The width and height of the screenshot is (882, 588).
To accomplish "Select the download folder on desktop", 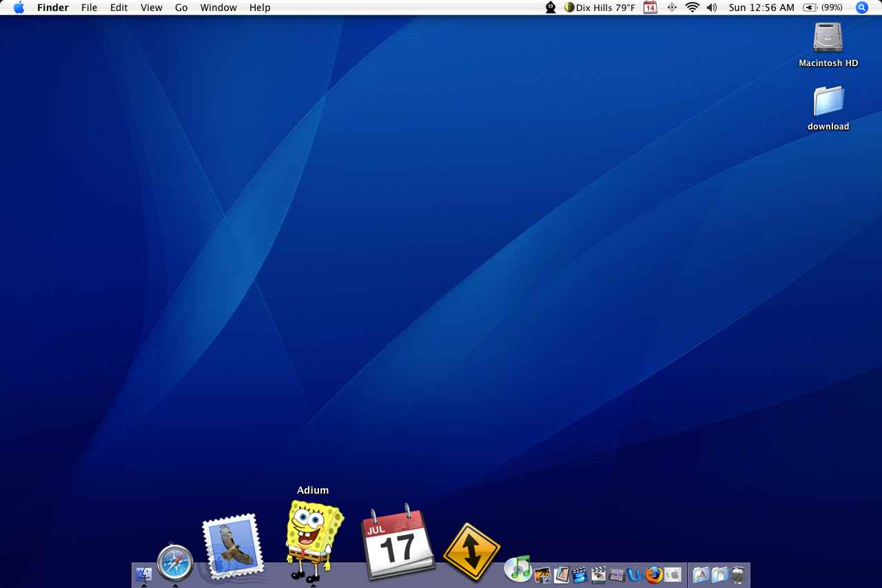I will [828, 108].
